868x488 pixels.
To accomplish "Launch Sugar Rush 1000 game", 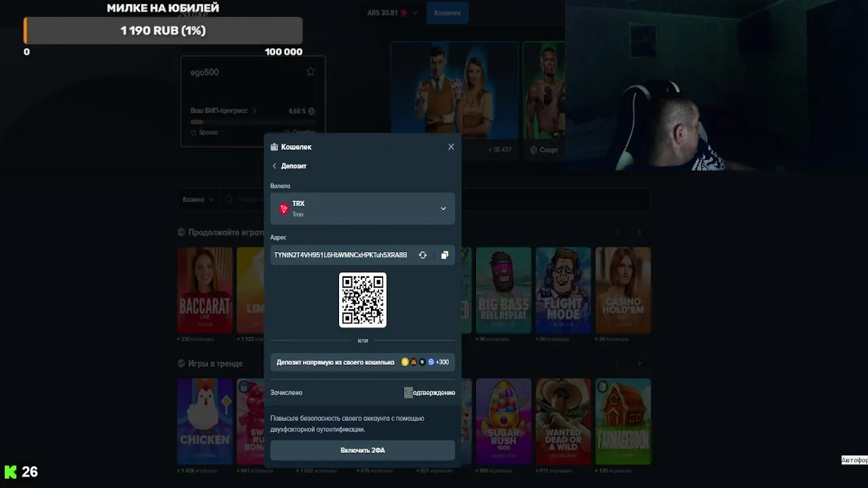I will click(x=503, y=422).
